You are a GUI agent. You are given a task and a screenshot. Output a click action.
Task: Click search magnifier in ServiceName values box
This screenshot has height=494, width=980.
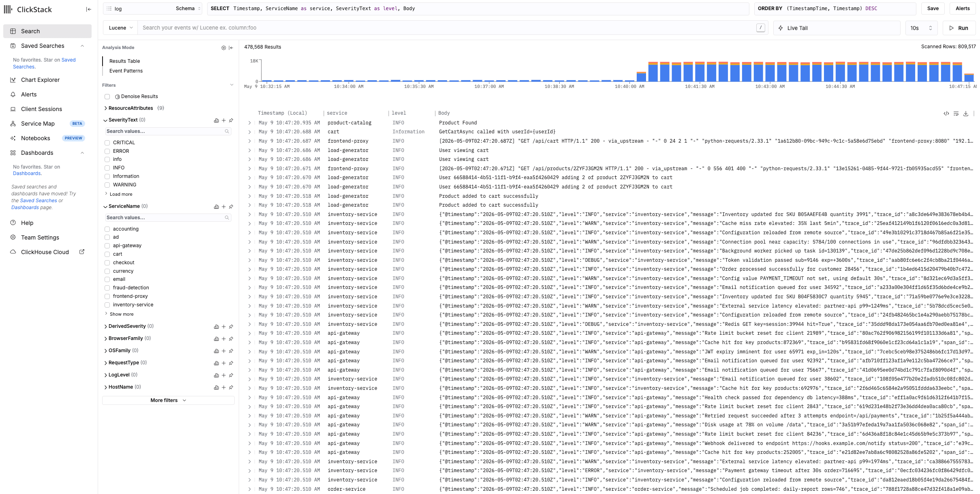tap(227, 218)
